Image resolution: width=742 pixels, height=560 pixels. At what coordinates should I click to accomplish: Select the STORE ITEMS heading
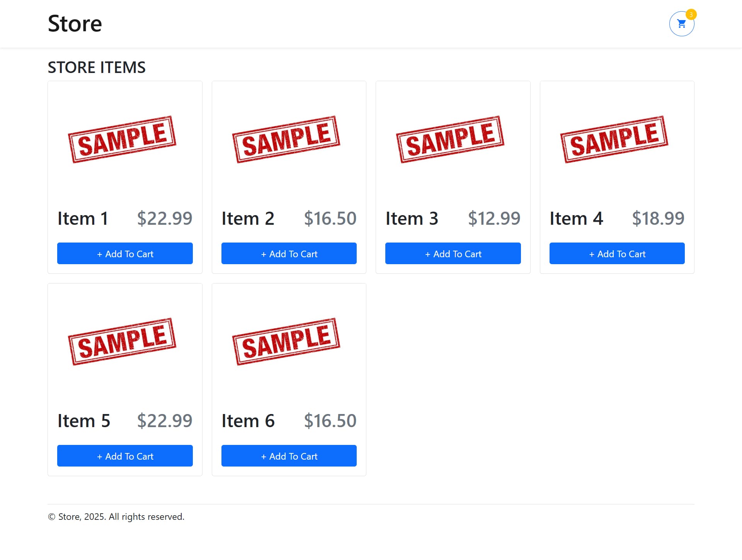pos(97,67)
